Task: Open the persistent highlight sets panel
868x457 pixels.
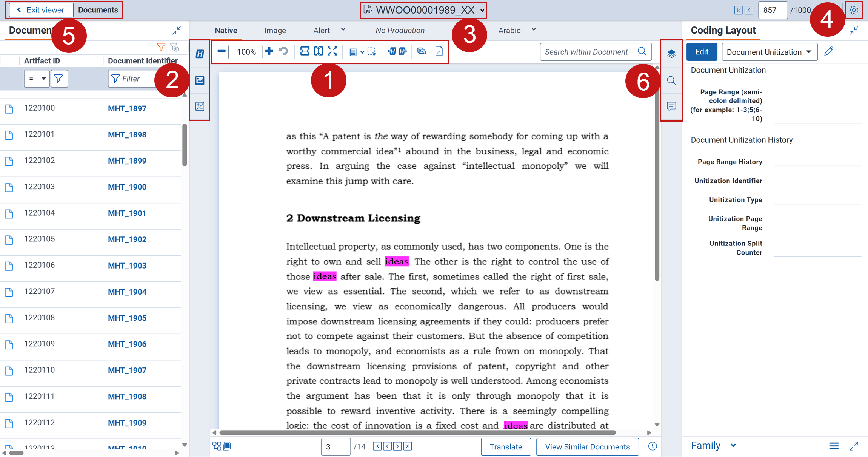Action: click(x=200, y=54)
